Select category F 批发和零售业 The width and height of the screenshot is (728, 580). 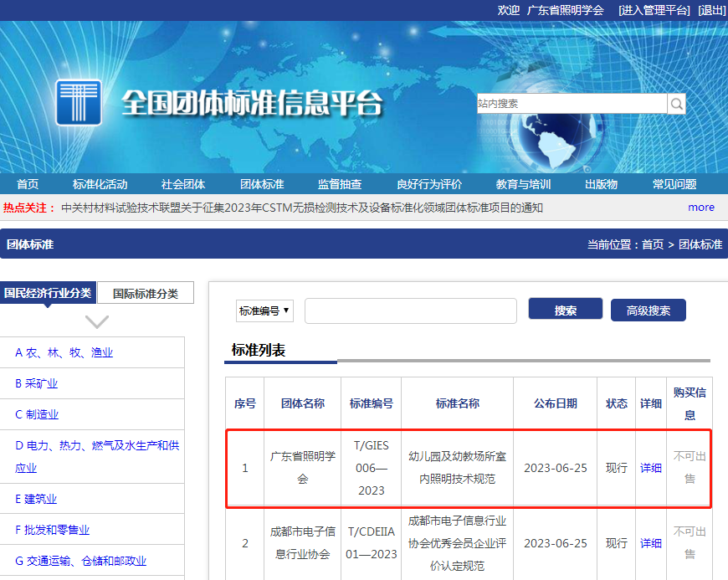pyautogui.click(x=52, y=530)
